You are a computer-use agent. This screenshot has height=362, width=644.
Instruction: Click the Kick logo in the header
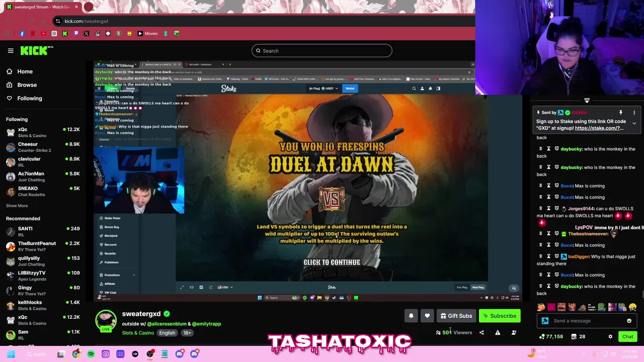pos(36,51)
